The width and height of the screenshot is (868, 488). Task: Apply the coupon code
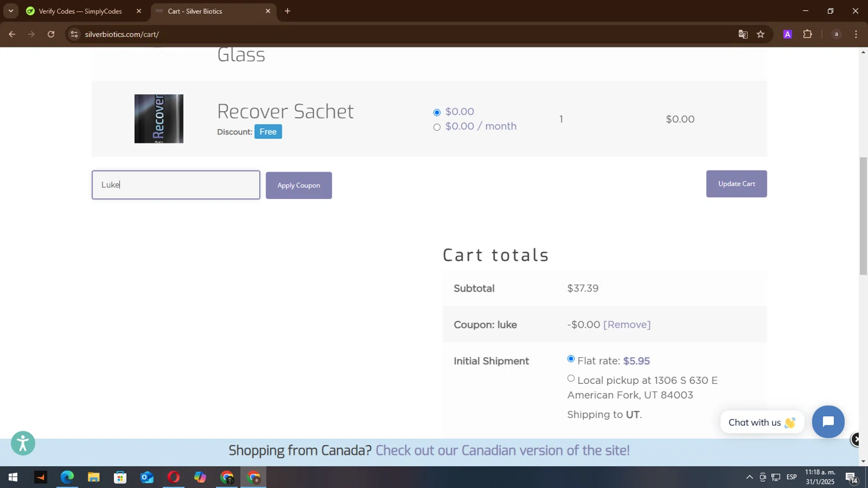click(x=299, y=186)
